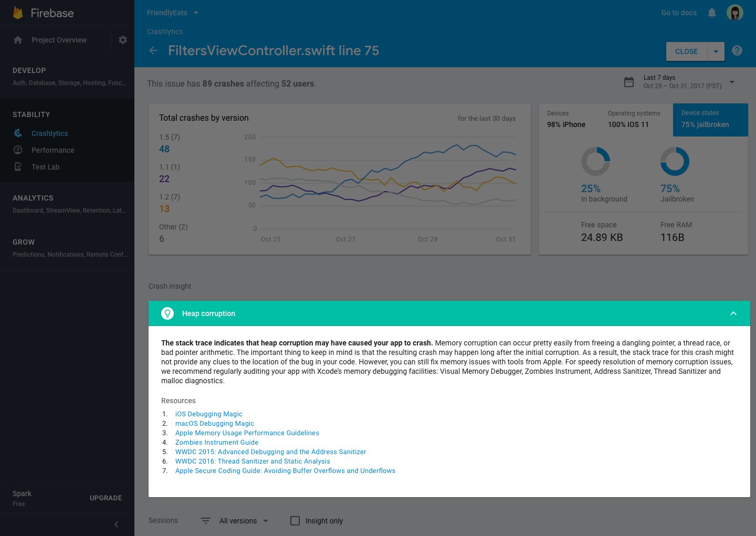
Task: Click the Project Overview label
Action: pyautogui.click(x=59, y=40)
